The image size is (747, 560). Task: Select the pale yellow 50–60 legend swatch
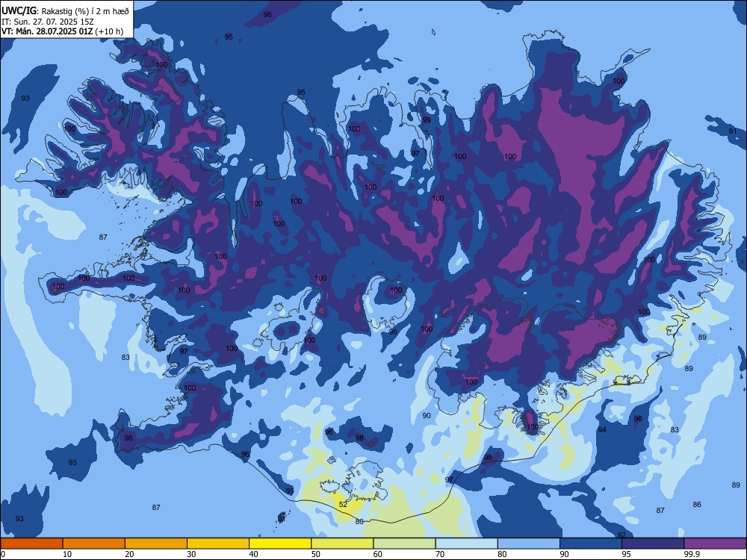(342, 544)
